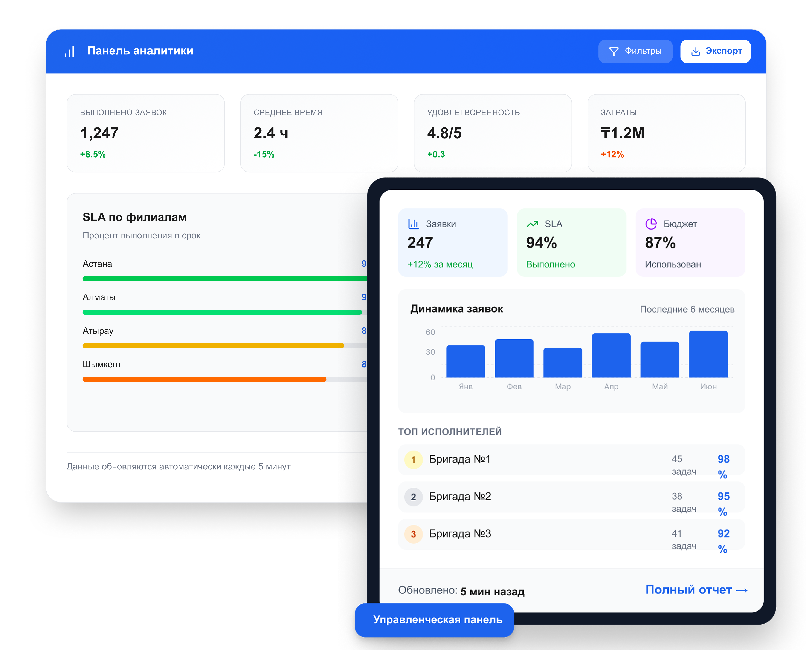Click the bar chart icon next to Заявки

[413, 224]
